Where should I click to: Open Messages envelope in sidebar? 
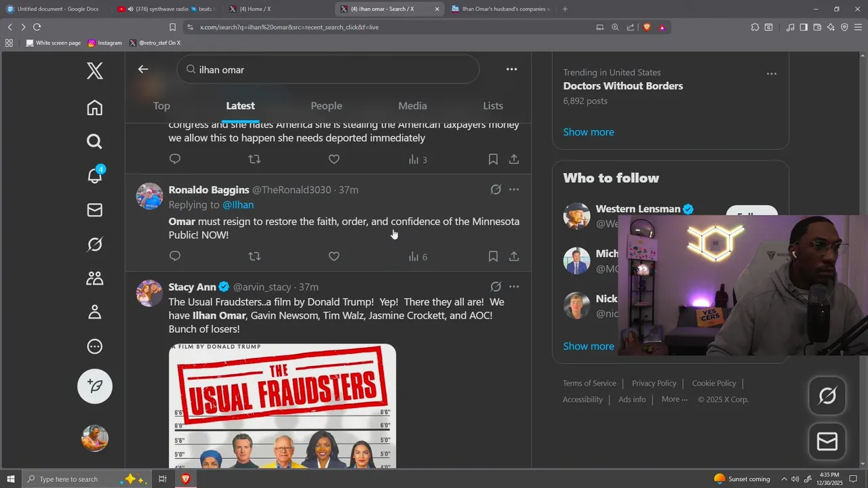95,210
